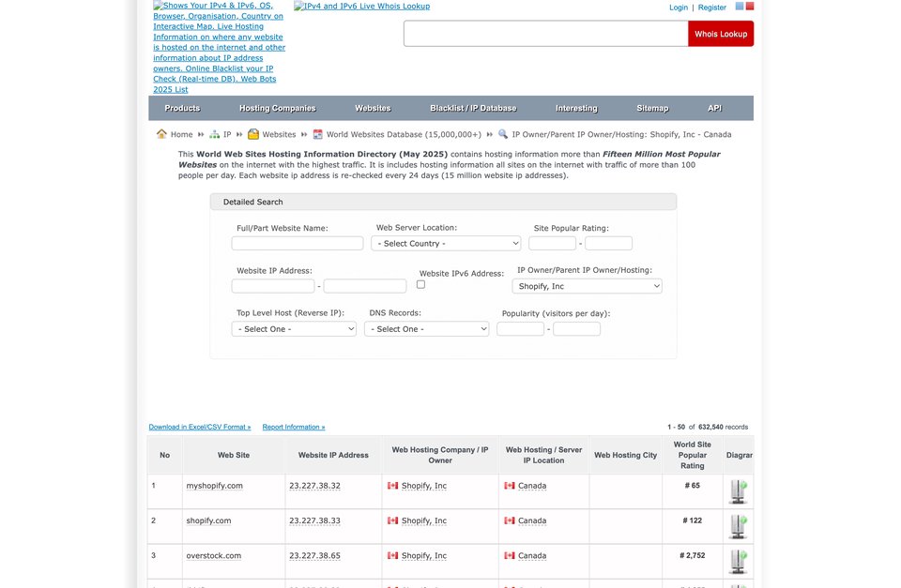The image size is (901, 588).
Task: Click the second Site Popular Rating field
Action: (x=608, y=244)
